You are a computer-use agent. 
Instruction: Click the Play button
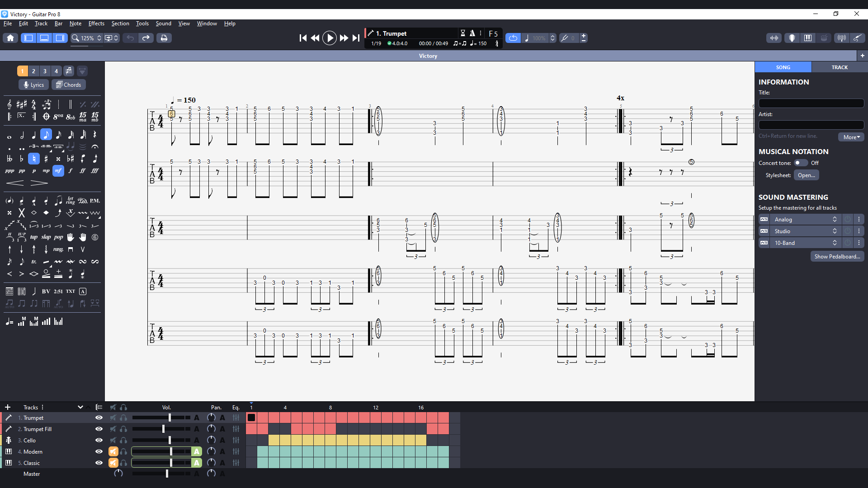tap(329, 38)
